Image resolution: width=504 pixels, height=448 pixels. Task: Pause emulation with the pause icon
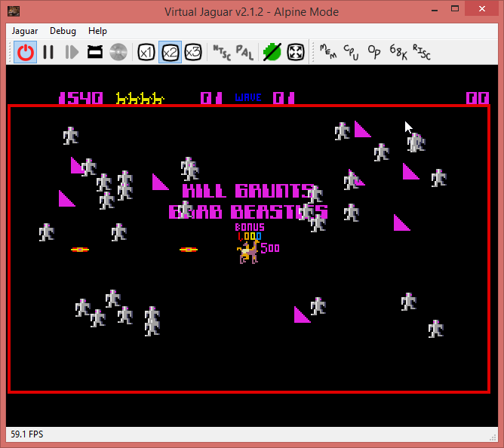click(48, 52)
